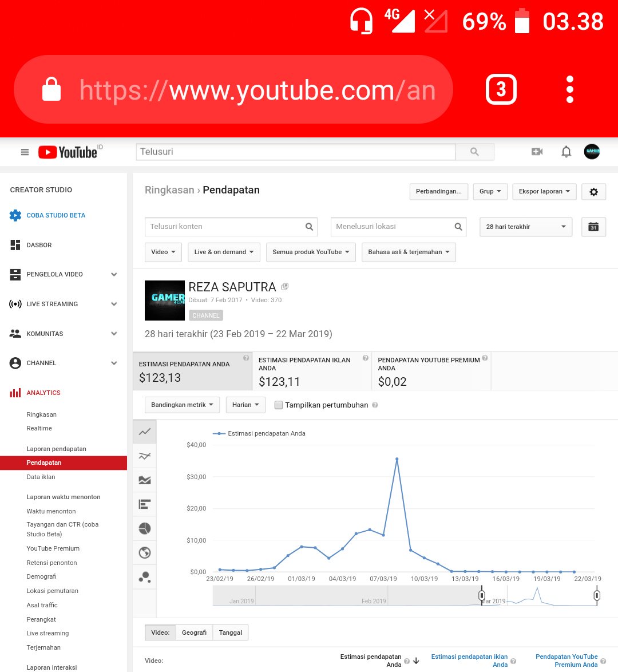
Task: Open the calendar date picker icon
Action: tap(593, 227)
